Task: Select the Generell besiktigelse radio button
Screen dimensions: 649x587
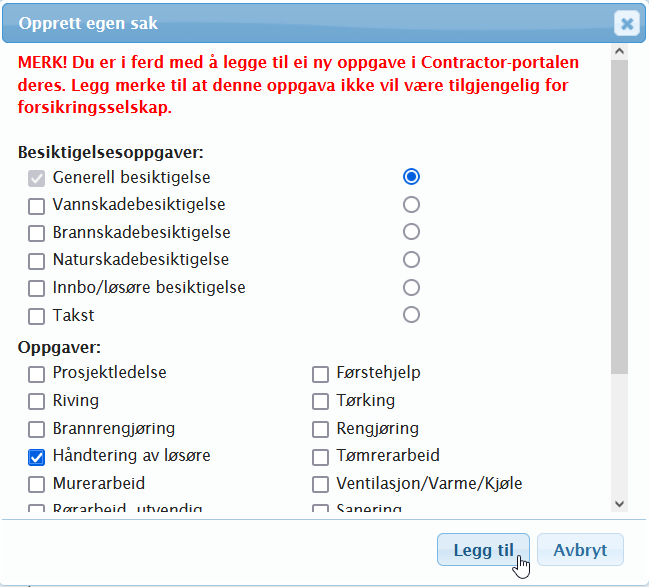Action: pyautogui.click(x=411, y=177)
